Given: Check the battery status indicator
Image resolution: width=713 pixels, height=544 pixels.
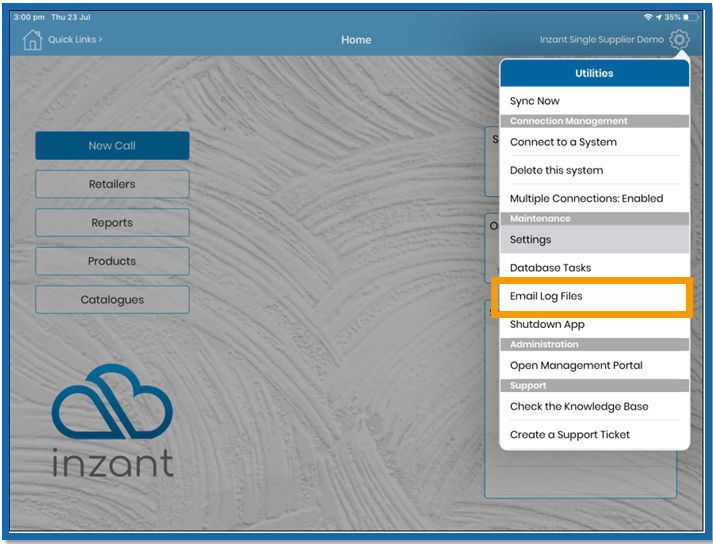Looking at the screenshot, I should tap(692, 17).
